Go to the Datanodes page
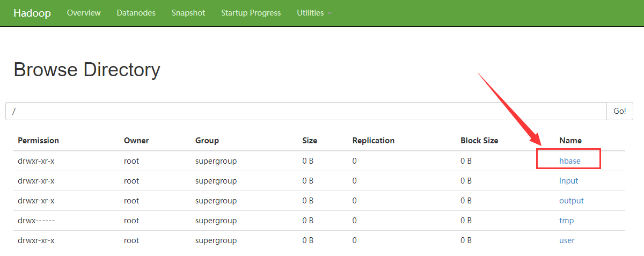 [136, 13]
